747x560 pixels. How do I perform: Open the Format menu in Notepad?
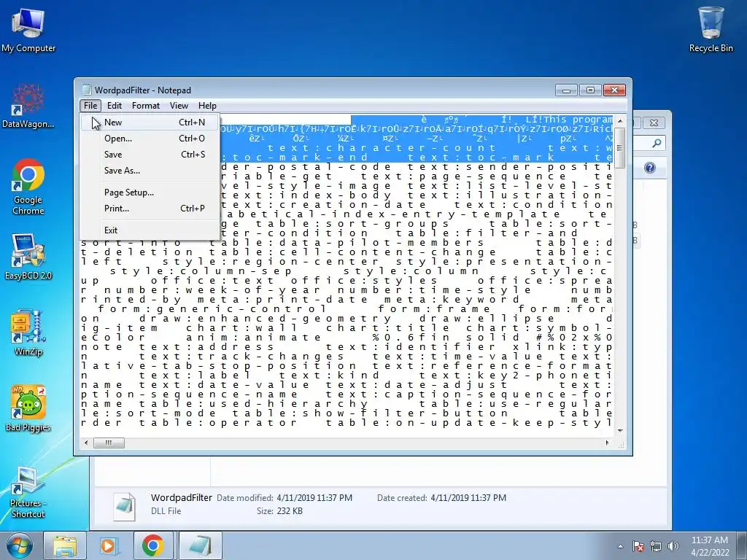coord(146,106)
